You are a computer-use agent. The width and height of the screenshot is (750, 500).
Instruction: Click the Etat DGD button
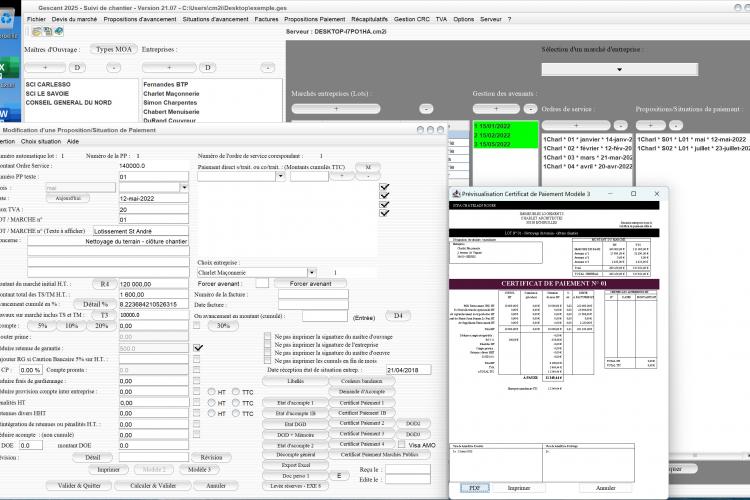296,424
